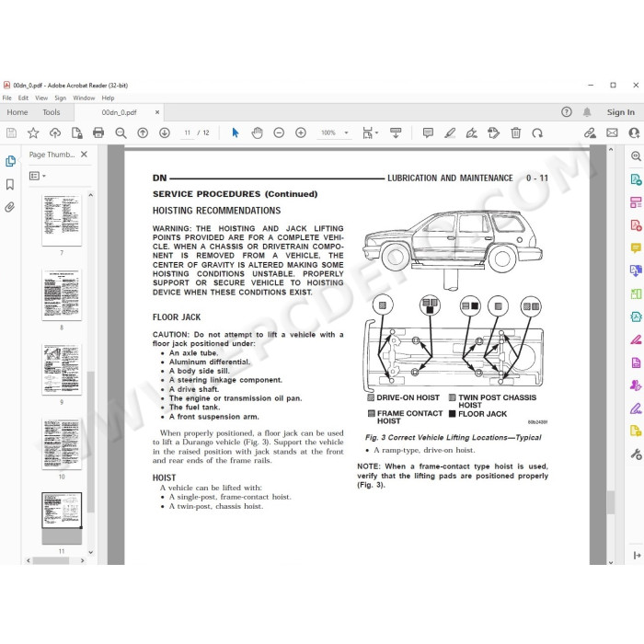Open the Help menu
The image size is (644, 644).
pos(108,98)
